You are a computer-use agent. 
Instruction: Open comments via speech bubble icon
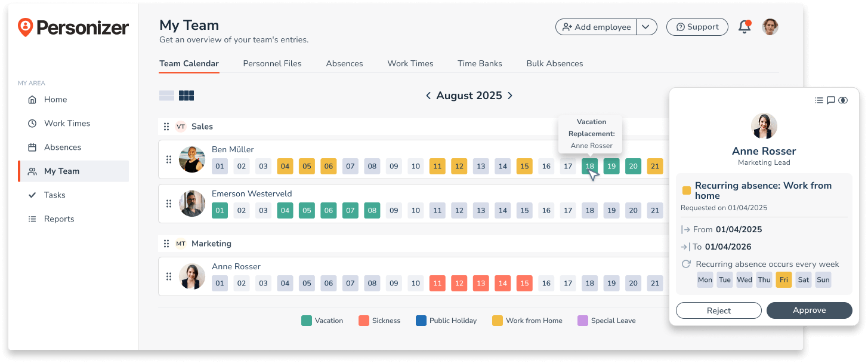[x=831, y=100]
